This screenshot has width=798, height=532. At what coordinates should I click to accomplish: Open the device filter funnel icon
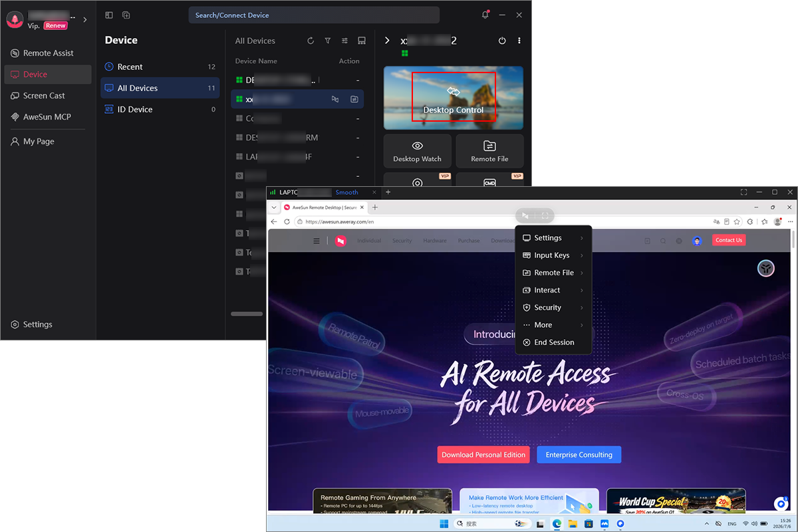pos(328,41)
